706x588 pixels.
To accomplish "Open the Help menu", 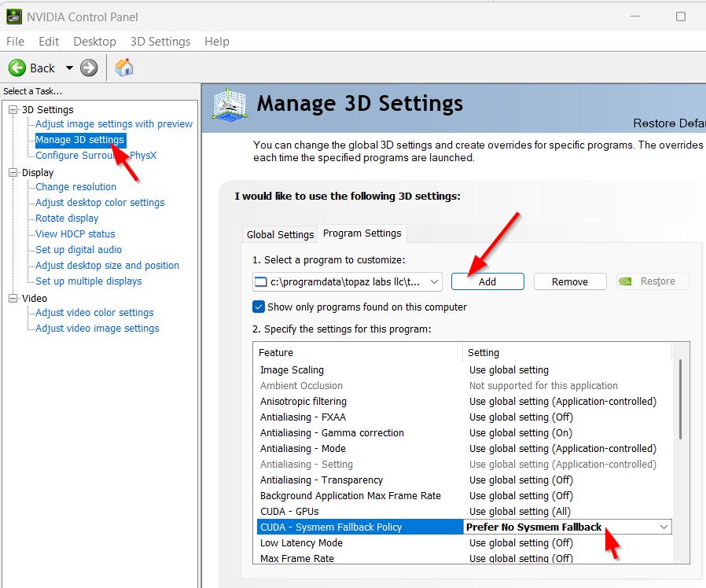I will pyautogui.click(x=216, y=42).
